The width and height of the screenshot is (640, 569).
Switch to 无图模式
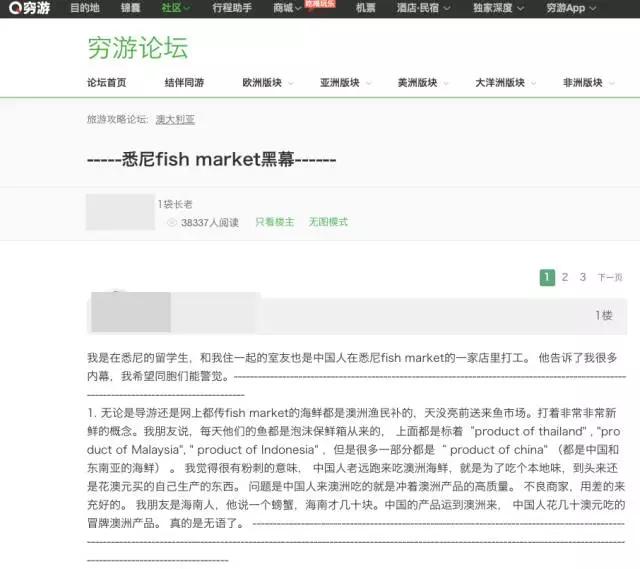(x=328, y=222)
